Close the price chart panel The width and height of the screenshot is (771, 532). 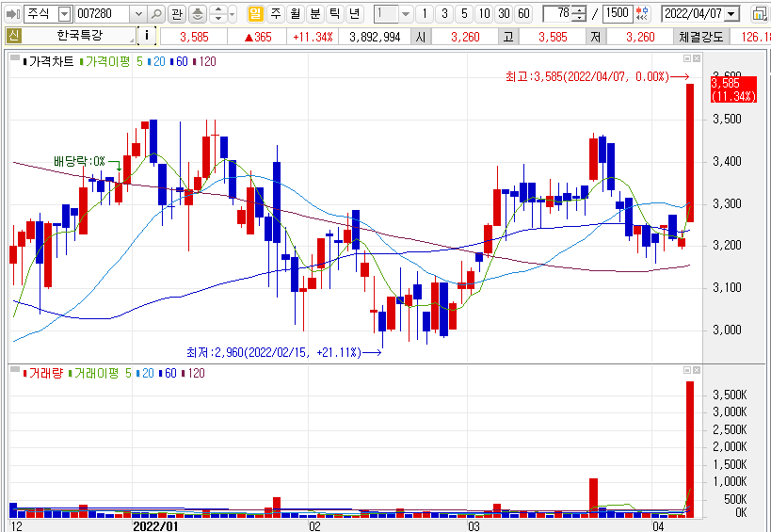click(x=697, y=58)
